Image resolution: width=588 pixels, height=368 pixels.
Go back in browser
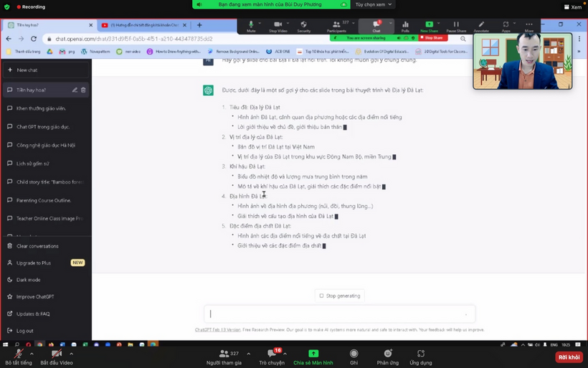[9, 39]
